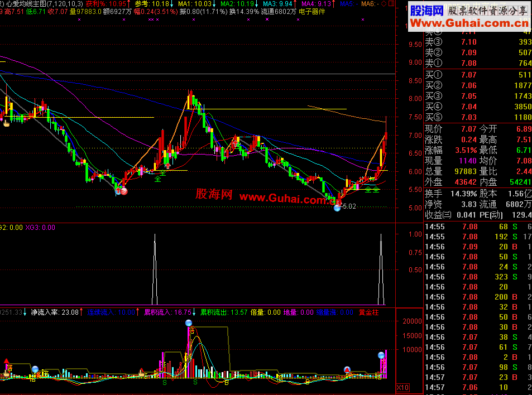Click the 内盘 54241 value
Image resolution: width=532 pixels, height=395 pixels.
coord(520,182)
